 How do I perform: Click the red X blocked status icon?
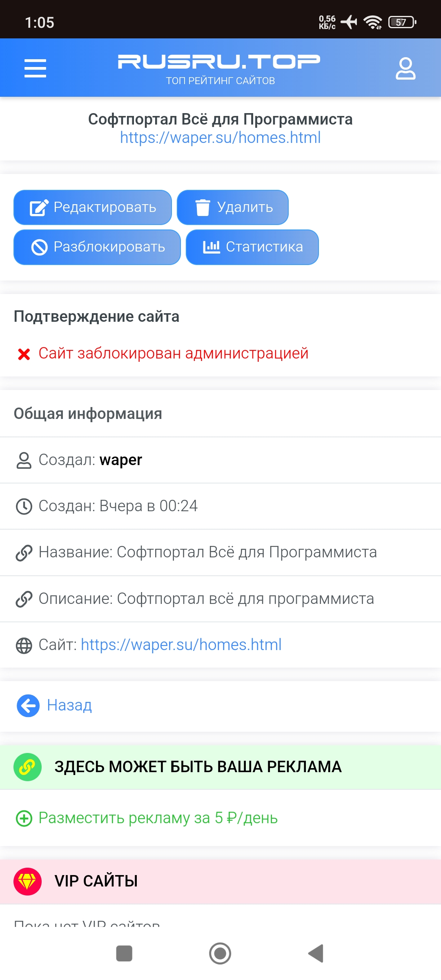coord(24,354)
